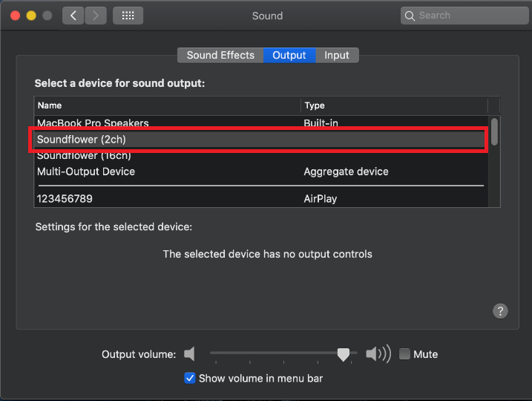Switch to the Sound Effects tab

point(220,55)
